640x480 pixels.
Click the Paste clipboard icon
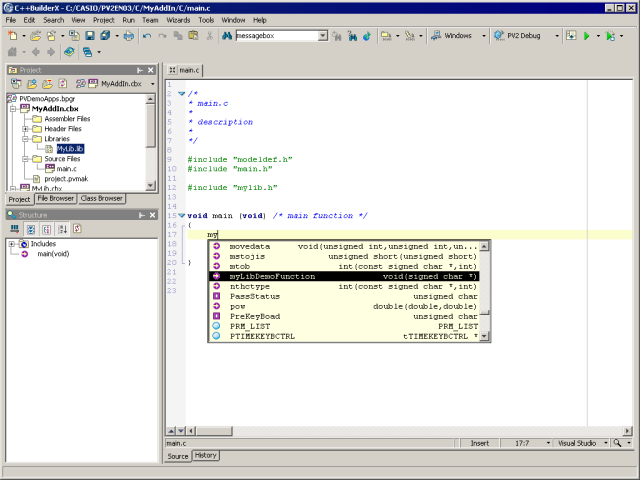click(x=193, y=36)
